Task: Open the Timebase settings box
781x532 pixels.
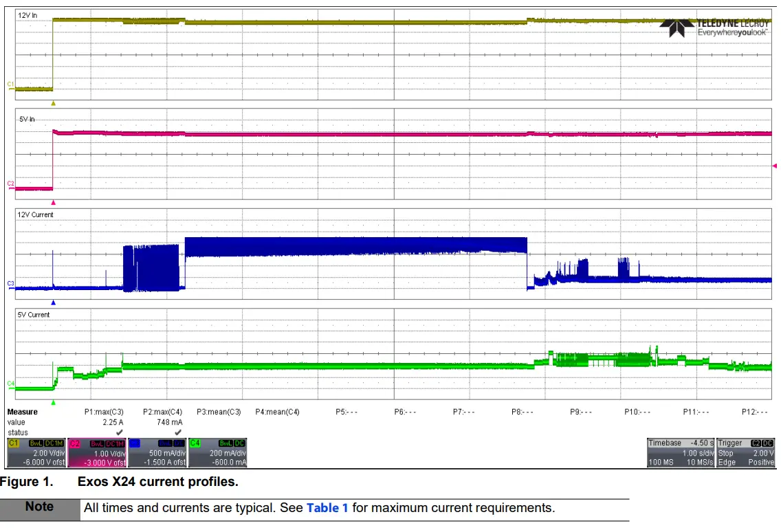Action: [679, 452]
